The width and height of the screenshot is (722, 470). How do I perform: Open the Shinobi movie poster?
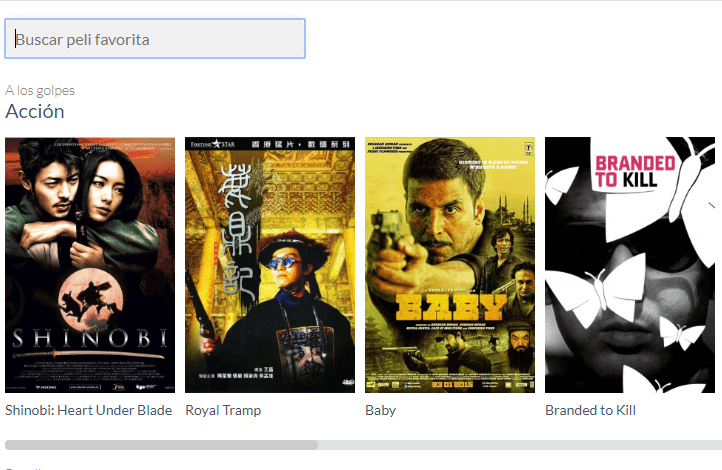[90, 265]
